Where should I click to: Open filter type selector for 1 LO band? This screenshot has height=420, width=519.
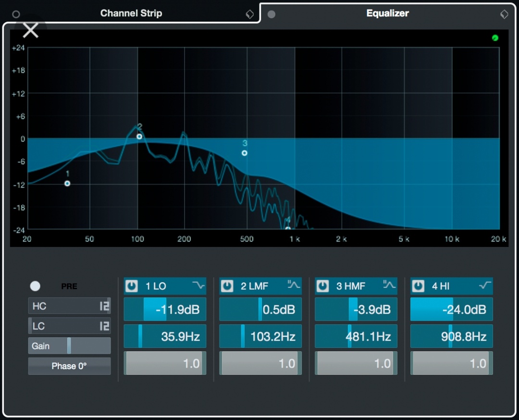198,285
